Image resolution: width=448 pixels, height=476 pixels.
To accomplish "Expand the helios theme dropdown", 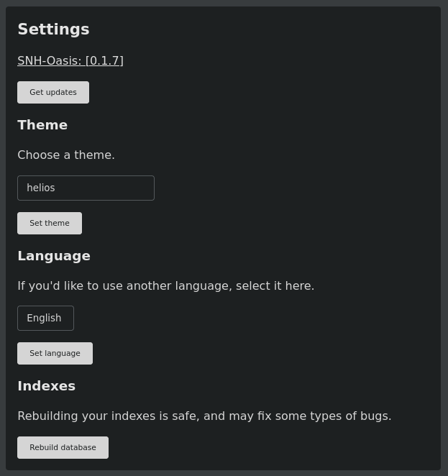I will click(x=86, y=188).
